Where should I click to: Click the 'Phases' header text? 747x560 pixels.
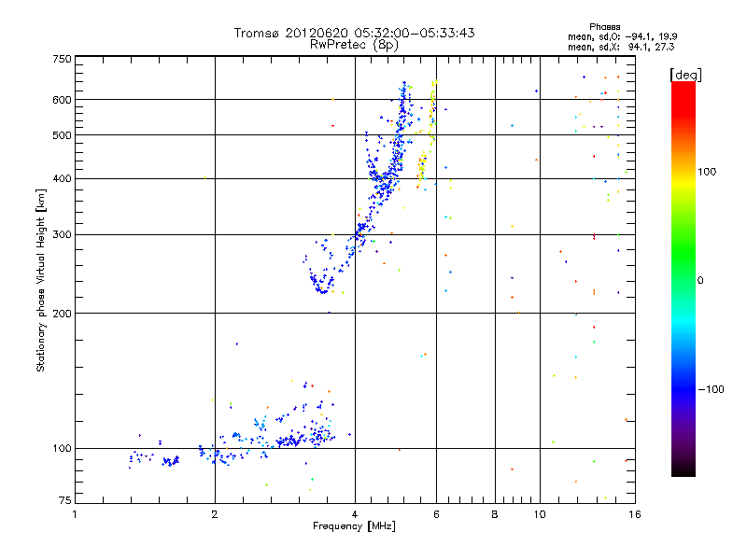coord(604,27)
